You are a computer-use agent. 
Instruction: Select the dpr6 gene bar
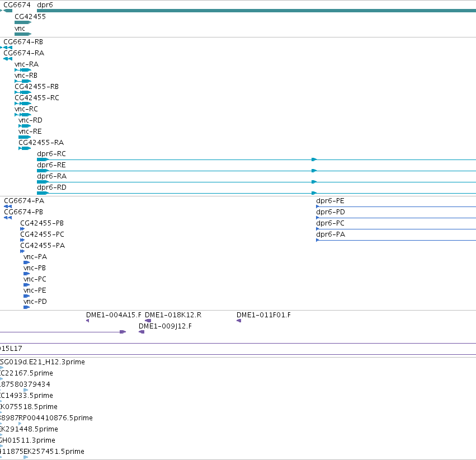click(256, 11)
